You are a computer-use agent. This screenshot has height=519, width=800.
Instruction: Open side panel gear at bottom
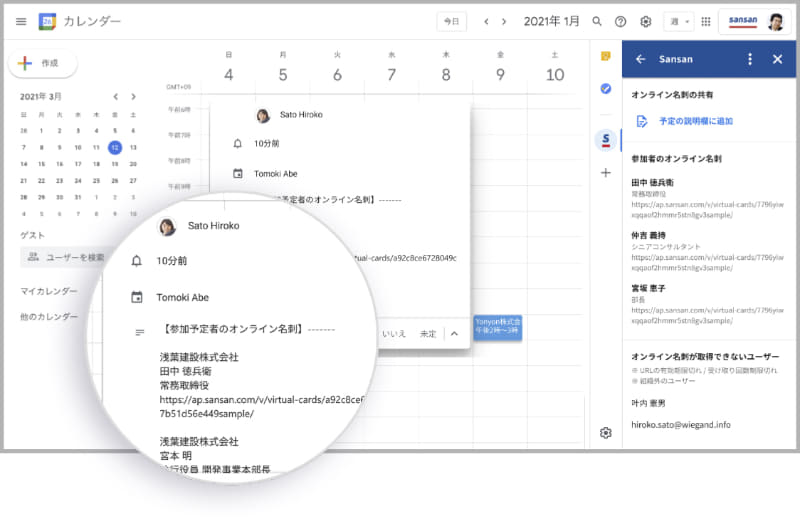pyautogui.click(x=606, y=433)
